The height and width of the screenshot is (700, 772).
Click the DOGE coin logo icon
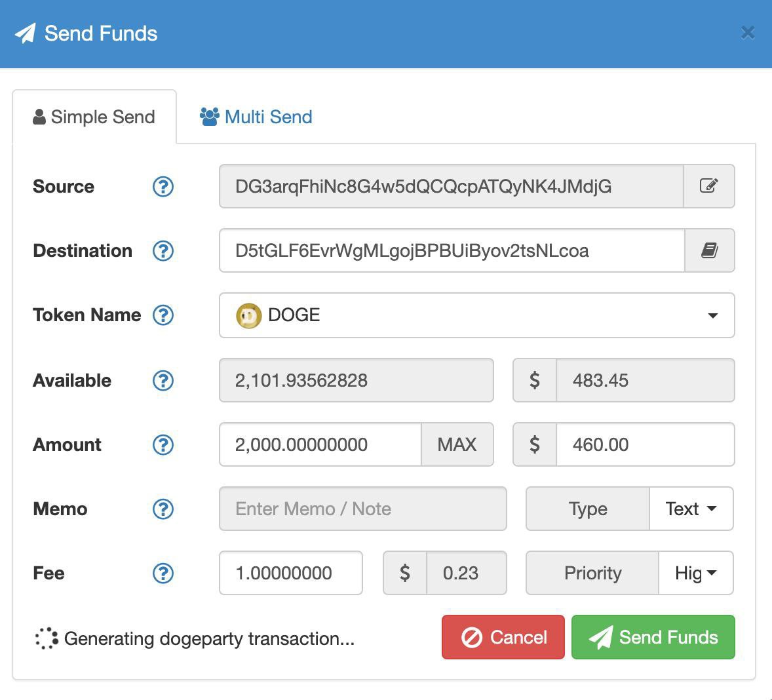248,315
